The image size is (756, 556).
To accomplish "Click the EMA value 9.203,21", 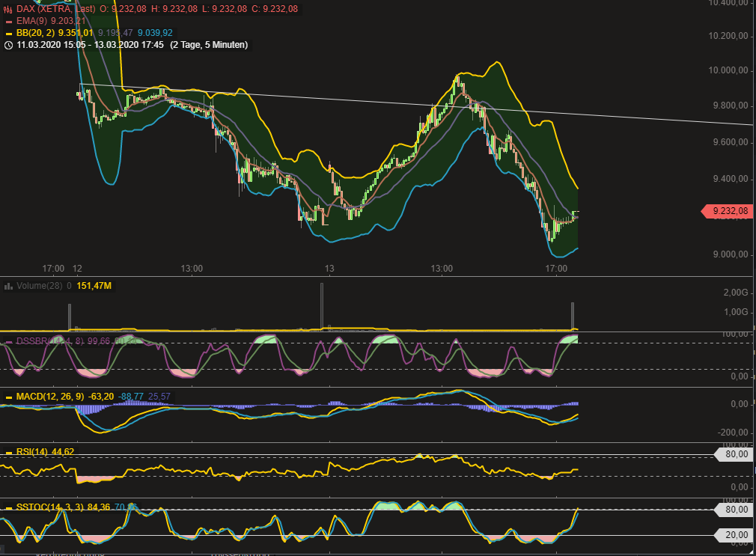I will click(x=68, y=21).
